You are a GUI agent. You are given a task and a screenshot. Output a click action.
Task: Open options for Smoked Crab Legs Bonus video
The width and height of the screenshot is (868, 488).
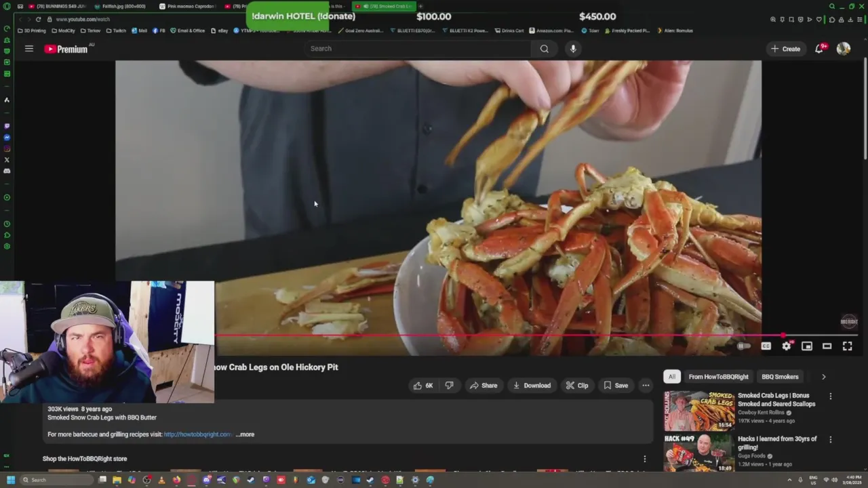click(x=831, y=396)
